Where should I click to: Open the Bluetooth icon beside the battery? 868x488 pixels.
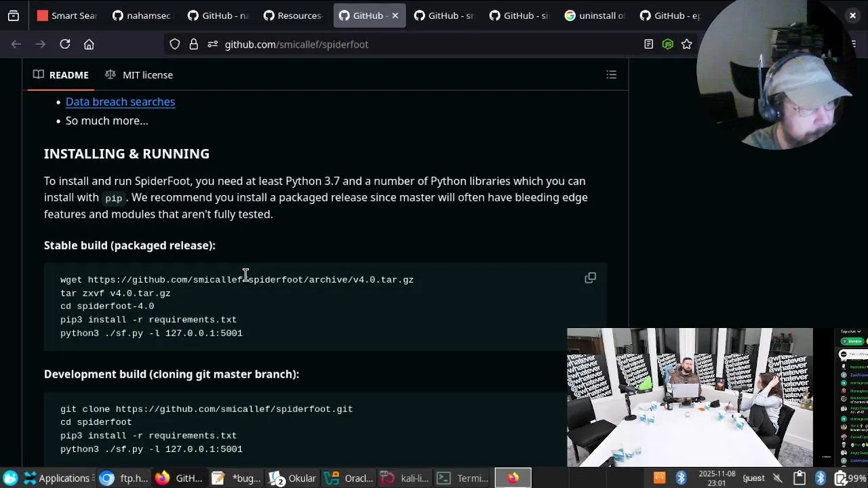tap(821, 479)
